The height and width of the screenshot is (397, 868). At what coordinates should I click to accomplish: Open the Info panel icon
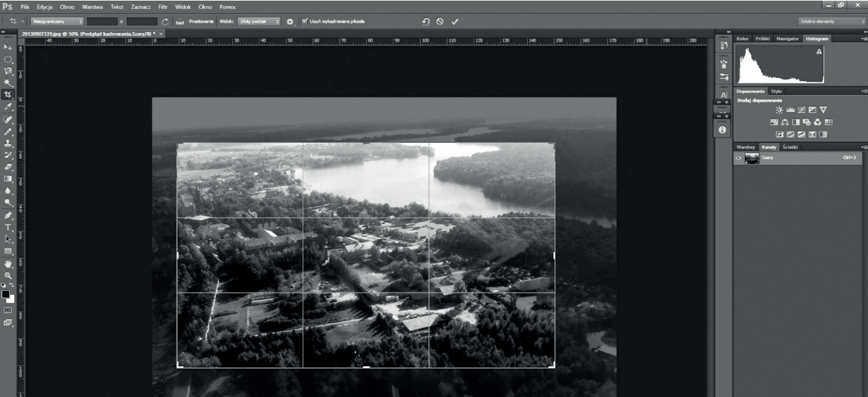click(x=723, y=130)
